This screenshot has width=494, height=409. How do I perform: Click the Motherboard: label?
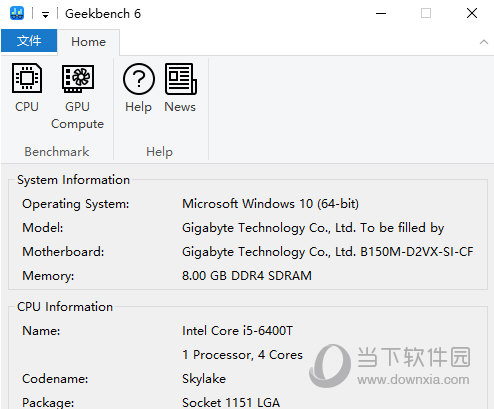(x=63, y=252)
